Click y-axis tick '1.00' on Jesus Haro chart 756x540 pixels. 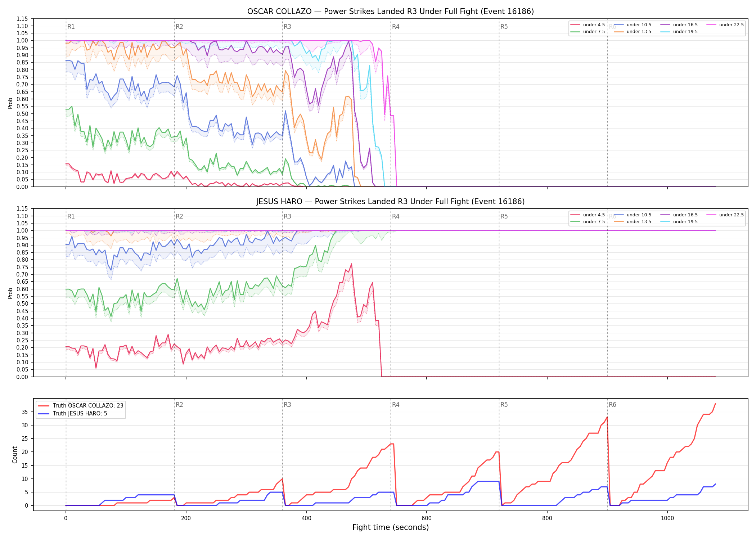pyautogui.click(x=22, y=231)
